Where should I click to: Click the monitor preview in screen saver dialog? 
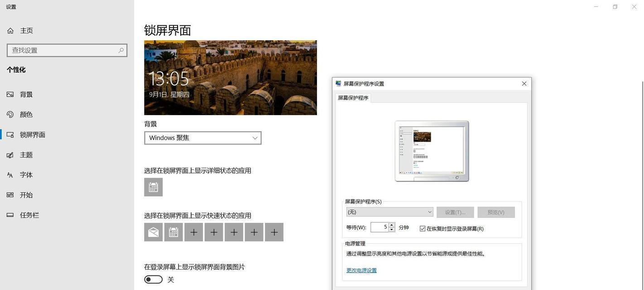432,151
